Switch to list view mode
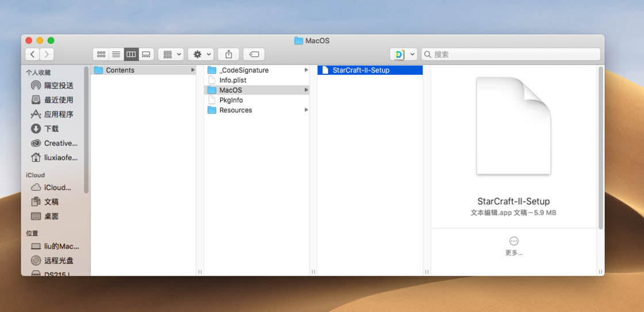Screen dimensions: 644x312 tap(116, 54)
